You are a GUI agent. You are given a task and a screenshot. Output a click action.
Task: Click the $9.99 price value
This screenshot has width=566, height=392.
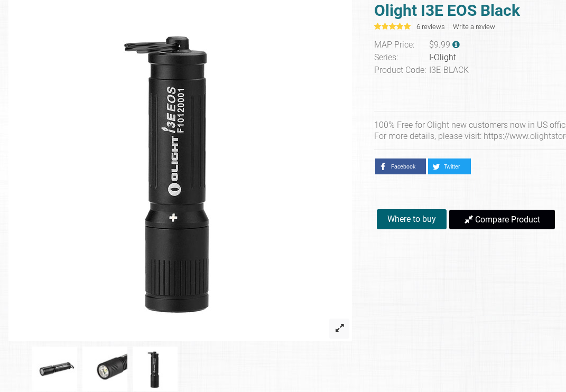[x=439, y=44]
